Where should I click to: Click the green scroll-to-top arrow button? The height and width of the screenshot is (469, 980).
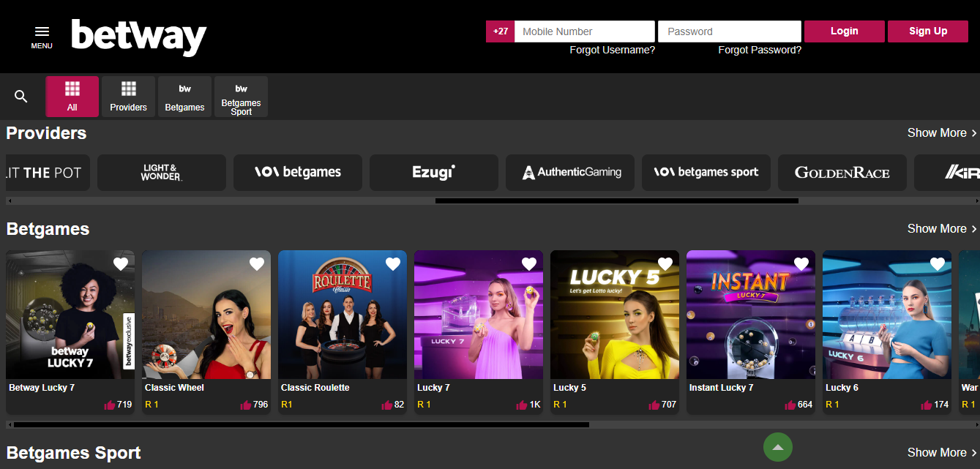(x=777, y=447)
